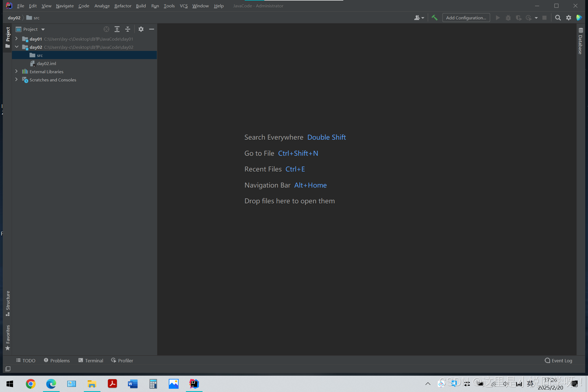Open Search Everywhere magnifier icon
The width and height of the screenshot is (588, 392).
(x=558, y=18)
